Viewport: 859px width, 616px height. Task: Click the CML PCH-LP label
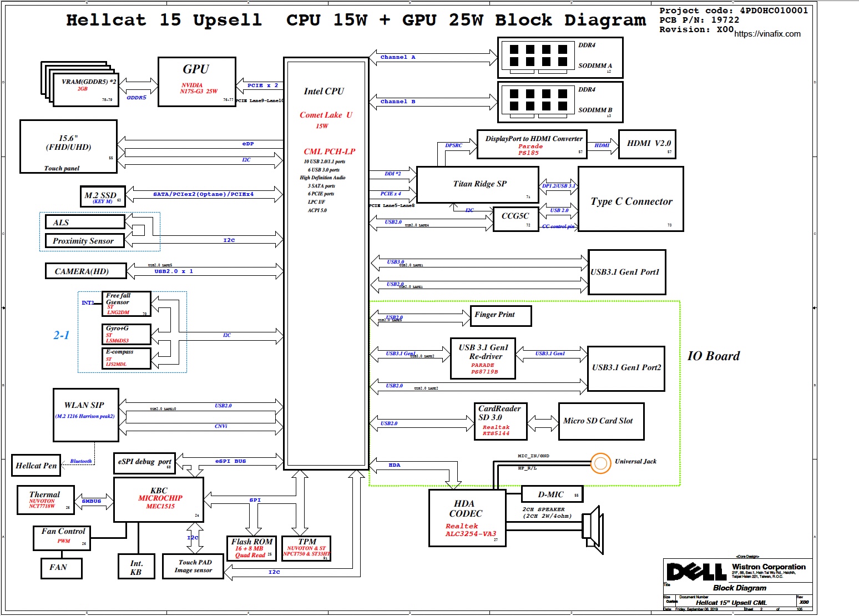click(x=329, y=151)
